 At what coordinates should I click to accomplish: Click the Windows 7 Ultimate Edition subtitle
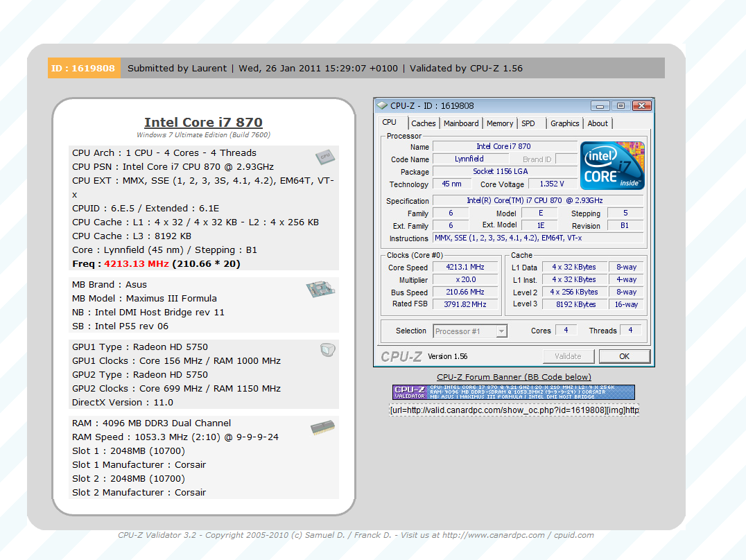click(x=204, y=134)
